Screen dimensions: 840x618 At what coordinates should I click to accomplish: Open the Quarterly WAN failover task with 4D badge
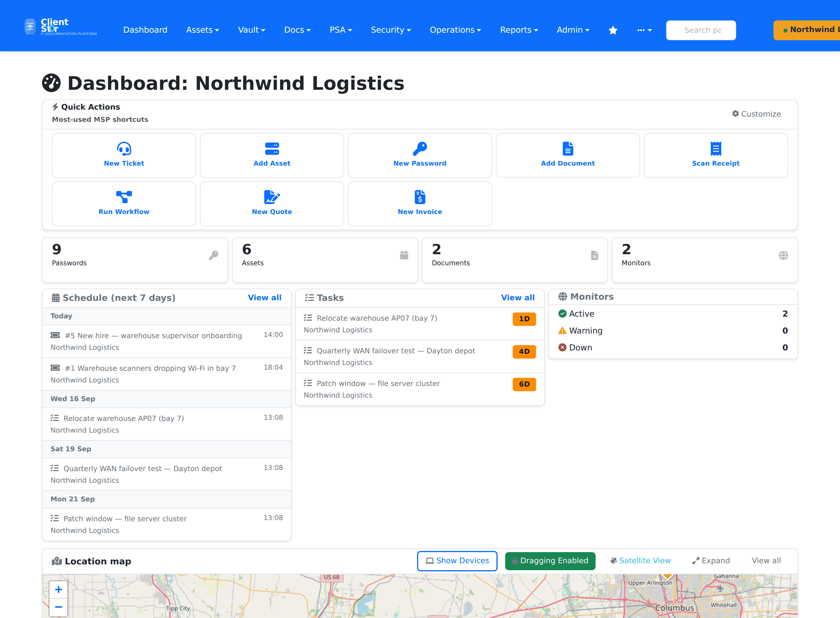point(420,356)
